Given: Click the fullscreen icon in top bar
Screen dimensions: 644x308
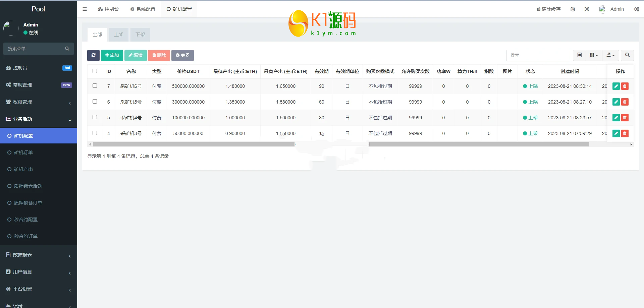Looking at the screenshot, I should [587, 9].
